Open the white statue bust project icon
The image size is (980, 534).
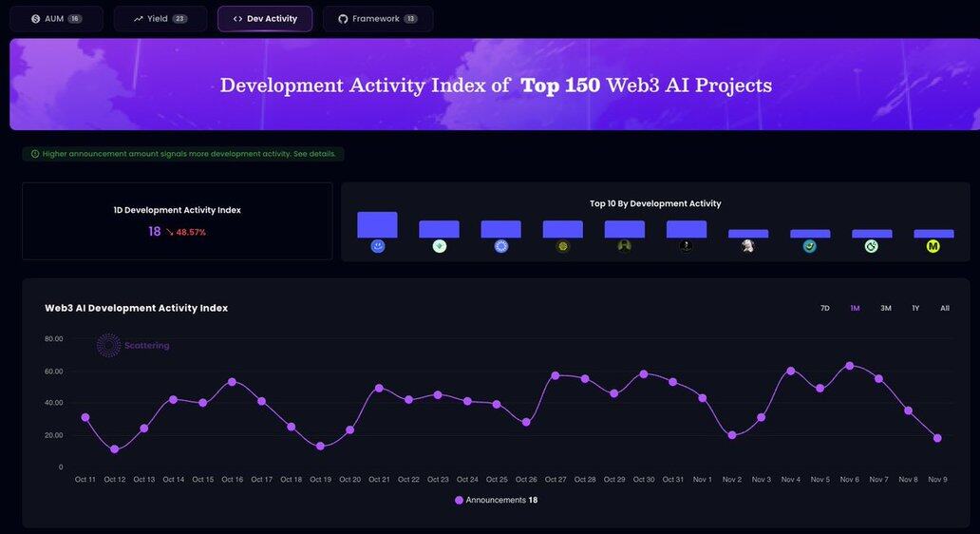tap(747, 246)
